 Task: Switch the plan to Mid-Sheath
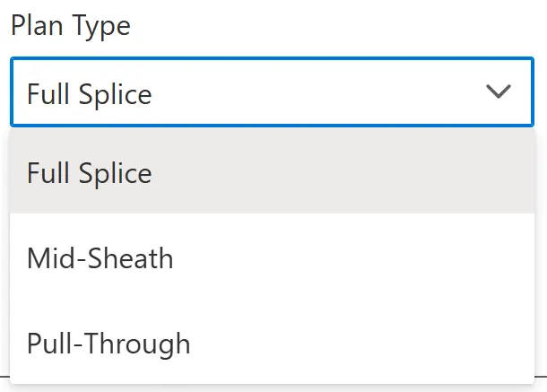point(100,259)
